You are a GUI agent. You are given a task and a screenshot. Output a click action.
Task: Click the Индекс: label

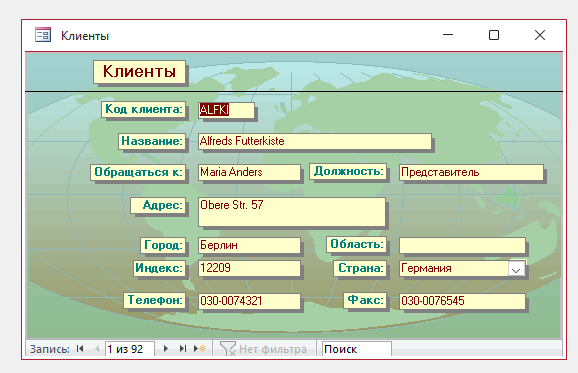[159, 268]
